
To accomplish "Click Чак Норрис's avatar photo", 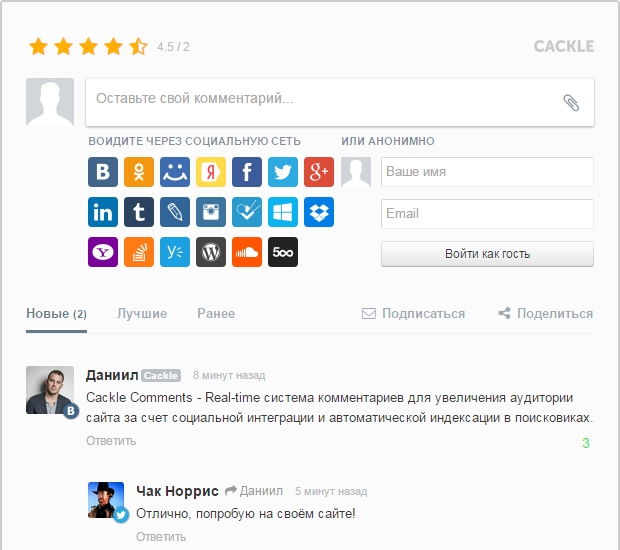I will [106, 500].
